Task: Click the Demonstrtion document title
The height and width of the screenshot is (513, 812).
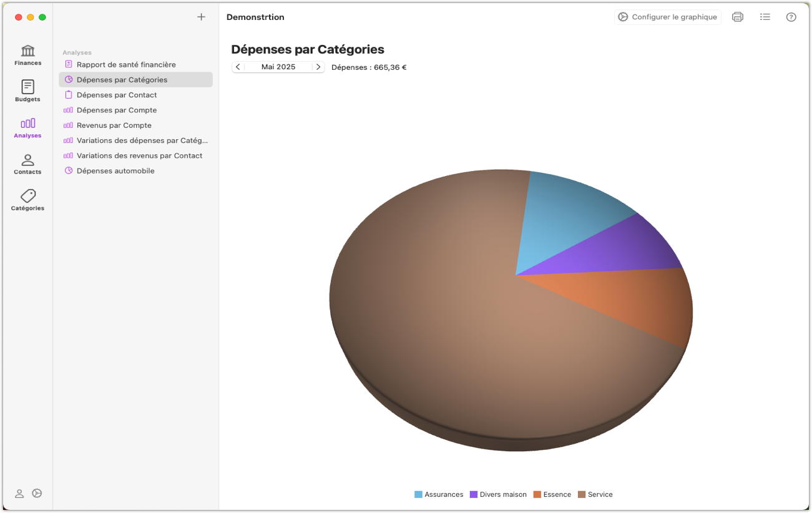Action: coord(255,17)
